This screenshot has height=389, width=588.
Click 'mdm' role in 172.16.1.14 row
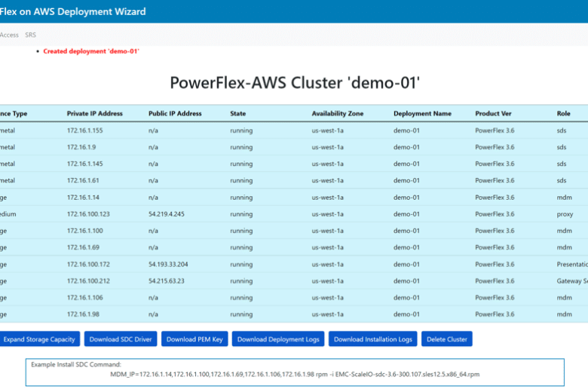[x=564, y=198]
